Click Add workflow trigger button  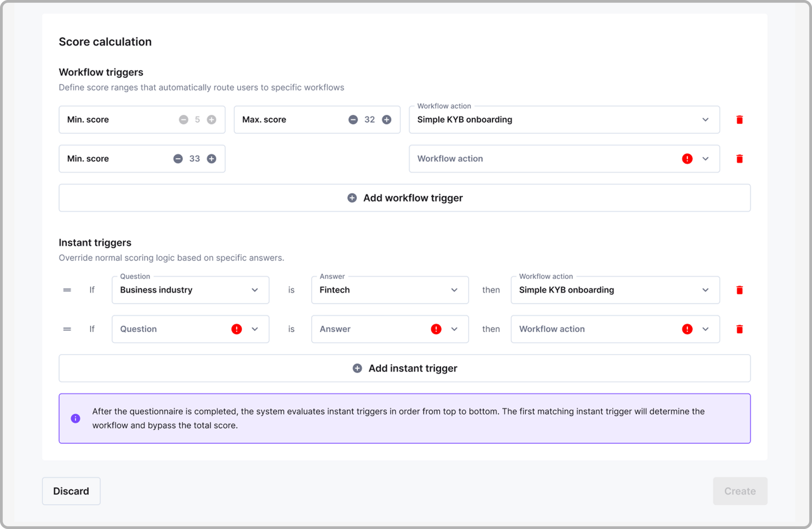coord(405,198)
